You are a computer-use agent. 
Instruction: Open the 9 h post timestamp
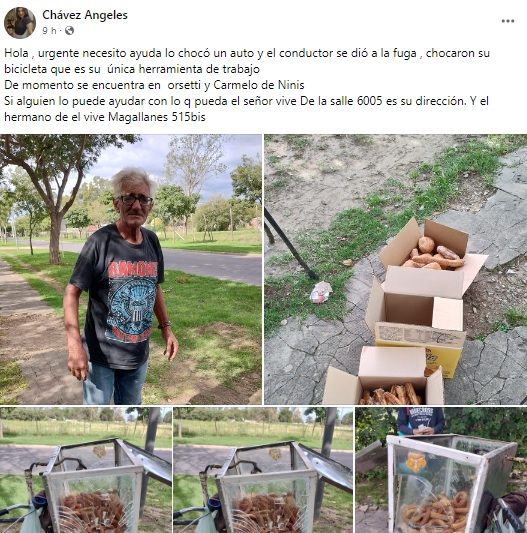point(49,31)
